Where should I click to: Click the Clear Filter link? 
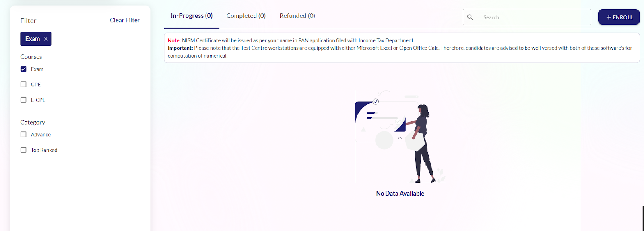(125, 20)
